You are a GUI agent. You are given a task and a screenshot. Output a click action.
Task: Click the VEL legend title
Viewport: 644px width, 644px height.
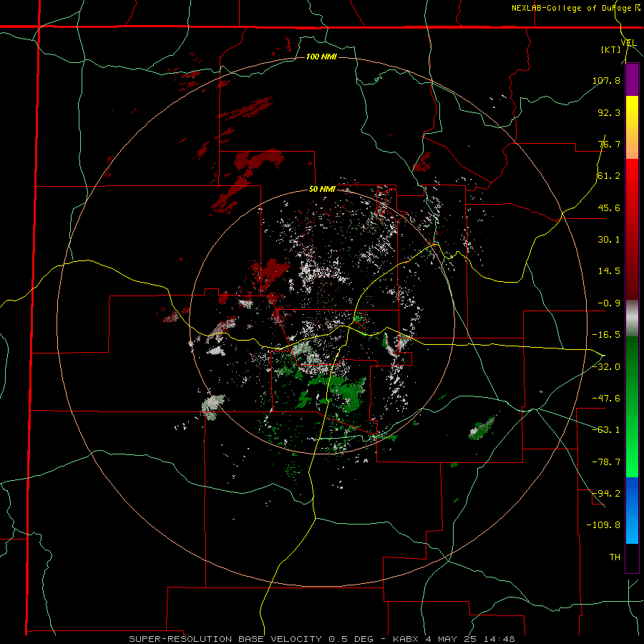tap(628, 43)
